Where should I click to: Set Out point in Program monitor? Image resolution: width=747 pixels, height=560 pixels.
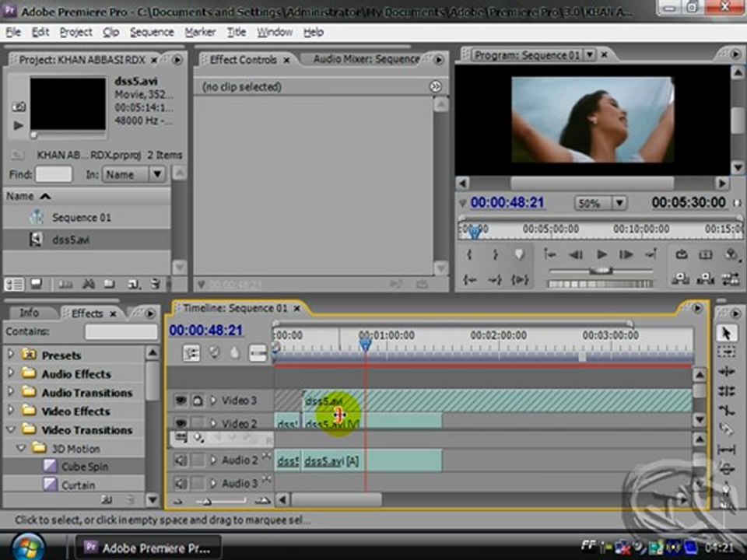point(495,255)
